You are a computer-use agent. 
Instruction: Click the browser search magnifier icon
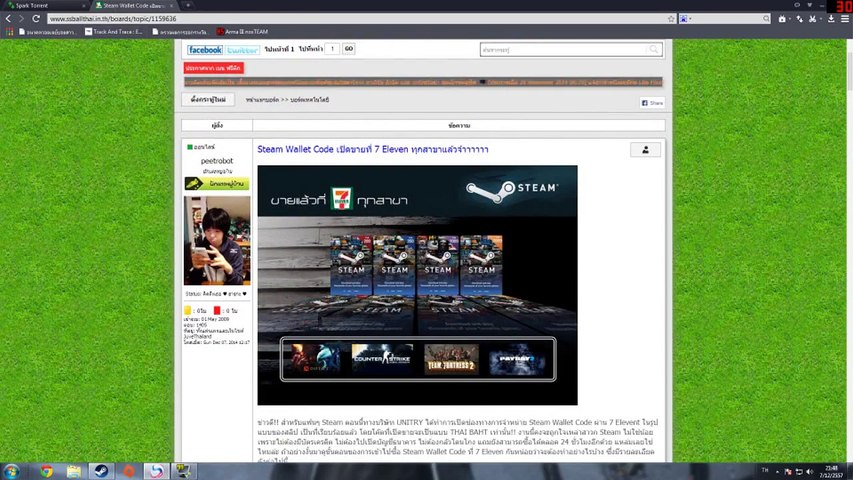(766, 19)
